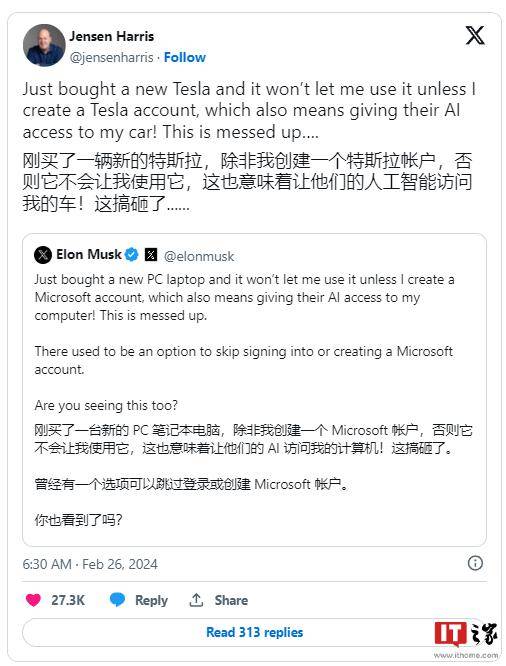The height and width of the screenshot is (666, 506).
Task: Open Jensen Harris profile photo
Action: pos(44,45)
